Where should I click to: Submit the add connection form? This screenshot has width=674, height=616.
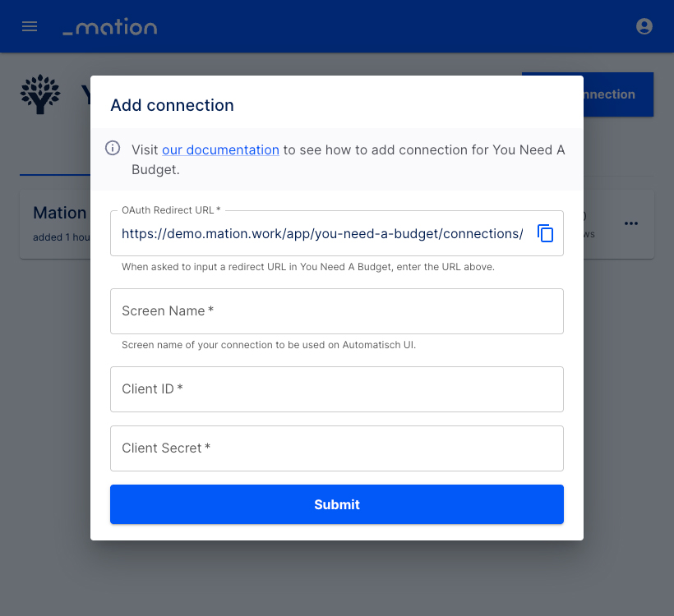click(x=336, y=504)
